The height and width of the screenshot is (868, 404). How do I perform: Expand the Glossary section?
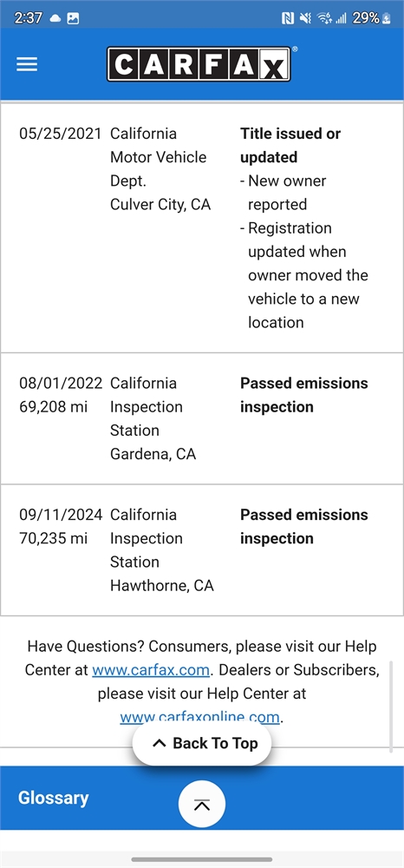click(x=53, y=798)
